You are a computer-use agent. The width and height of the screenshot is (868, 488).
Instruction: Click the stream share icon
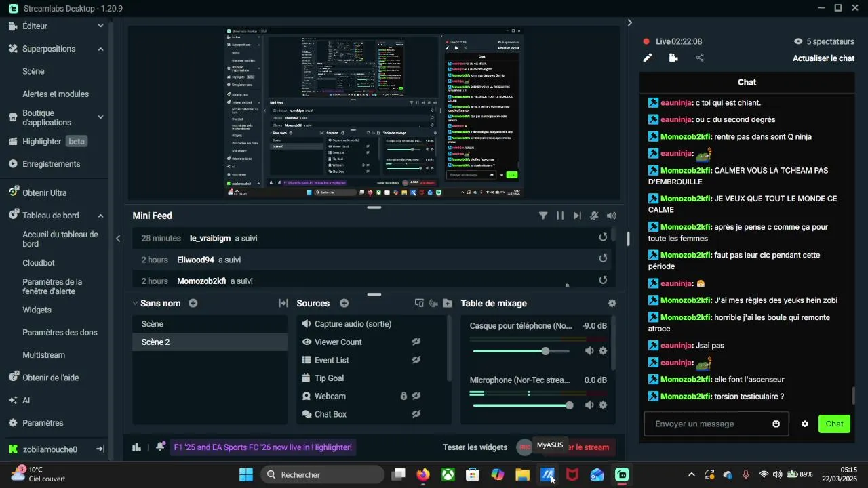point(700,58)
